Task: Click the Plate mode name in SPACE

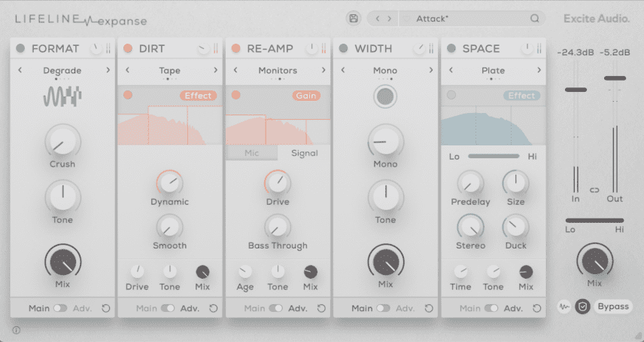Action: [x=493, y=70]
